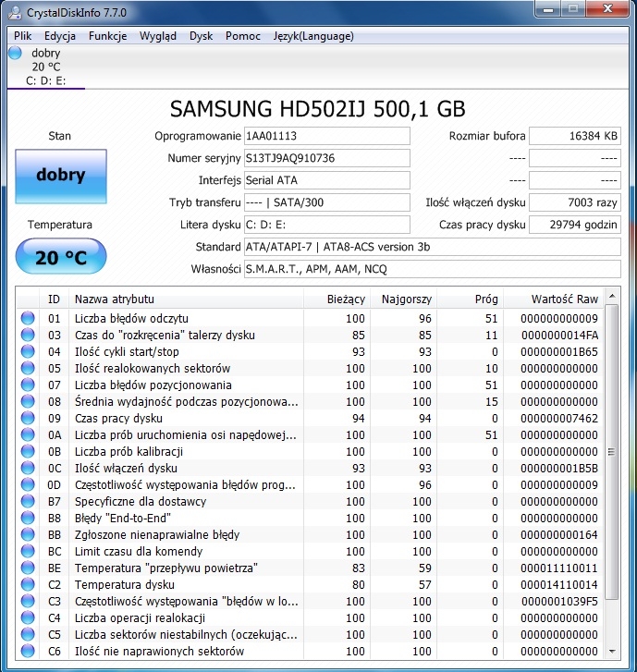Click the Tryb transferu field SATA/300

pyautogui.click(x=327, y=202)
